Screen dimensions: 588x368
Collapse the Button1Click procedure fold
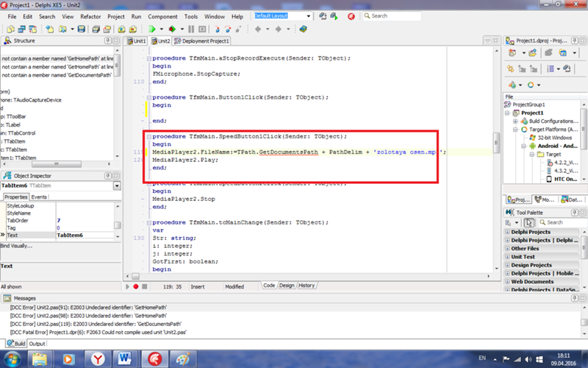[149, 98]
